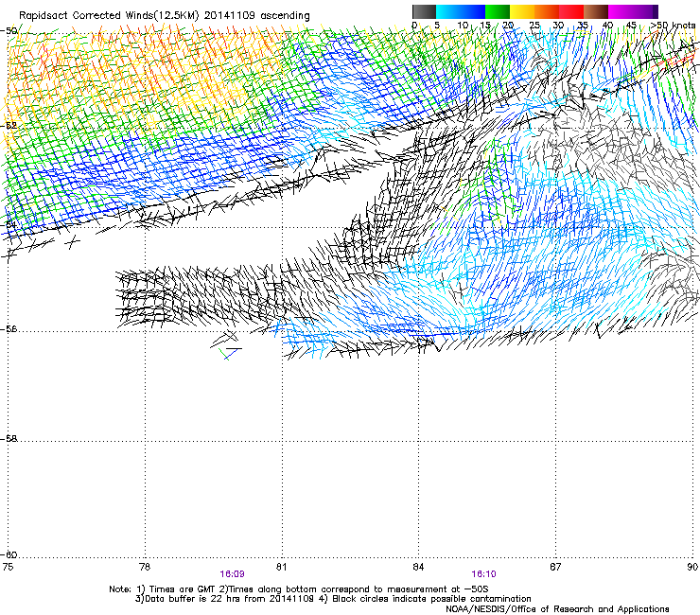
Task: Select the red 30-35 knots color swatch
Action: point(571,12)
